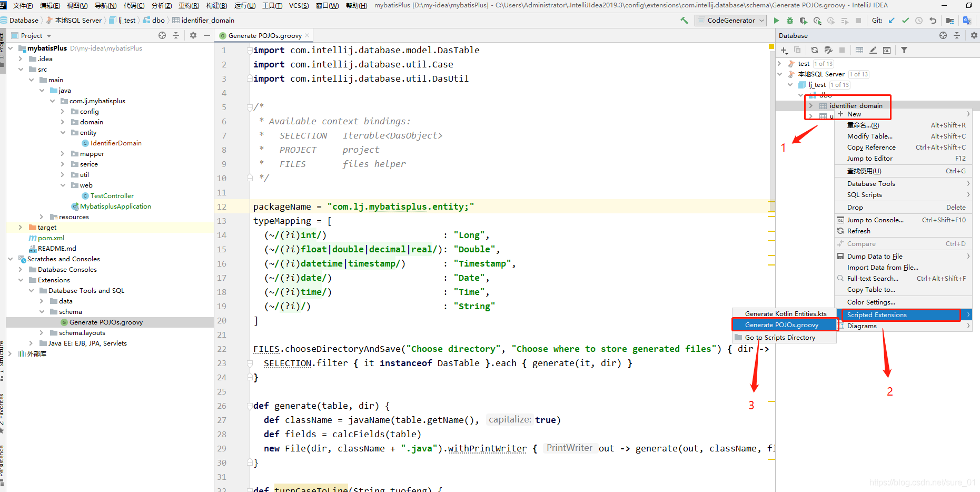Click the yellow inspection indicator square
This screenshot has height=492, width=980.
771,47
